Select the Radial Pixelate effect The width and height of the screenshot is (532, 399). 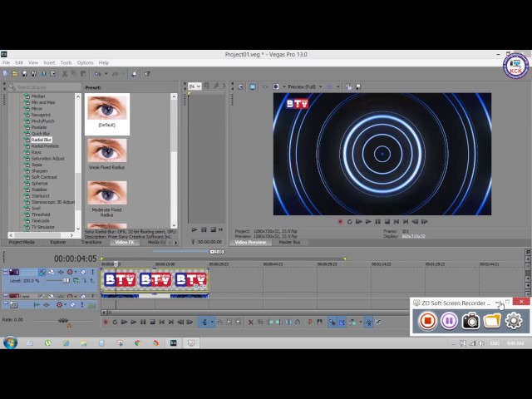click(45, 146)
